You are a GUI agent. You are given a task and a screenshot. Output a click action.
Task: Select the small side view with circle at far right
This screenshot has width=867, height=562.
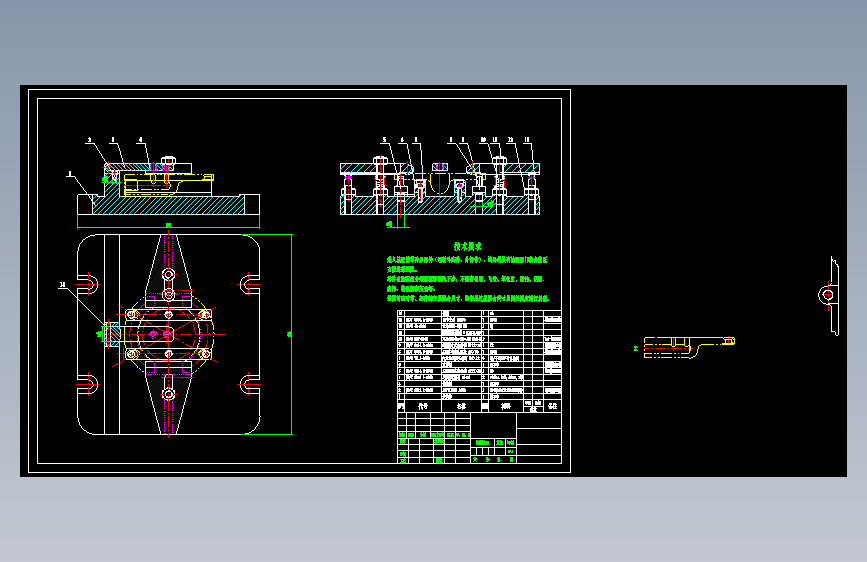(829, 295)
